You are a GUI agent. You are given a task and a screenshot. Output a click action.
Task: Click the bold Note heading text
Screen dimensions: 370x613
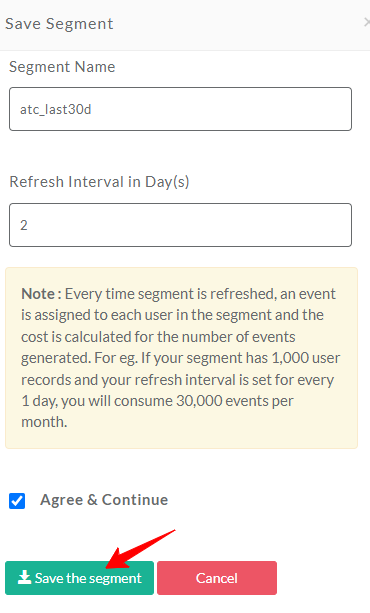pyautogui.click(x=41, y=294)
